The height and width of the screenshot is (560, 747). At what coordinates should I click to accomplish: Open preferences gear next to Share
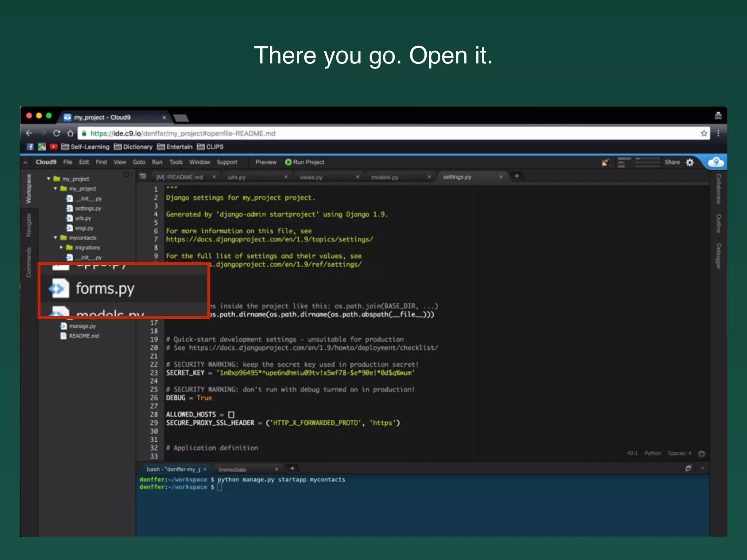[x=690, y=162]
